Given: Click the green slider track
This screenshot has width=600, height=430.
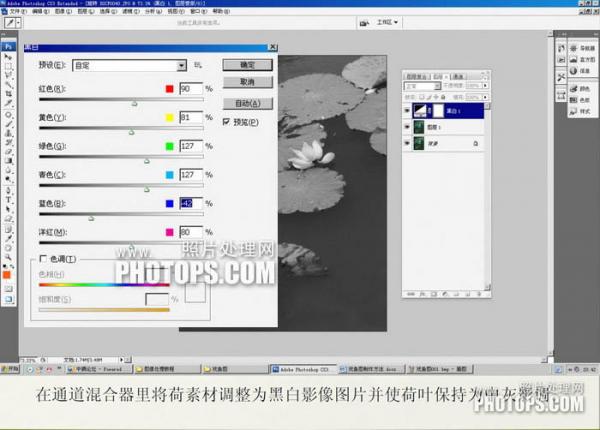Looking at the screenshot, I should (120, 158).
